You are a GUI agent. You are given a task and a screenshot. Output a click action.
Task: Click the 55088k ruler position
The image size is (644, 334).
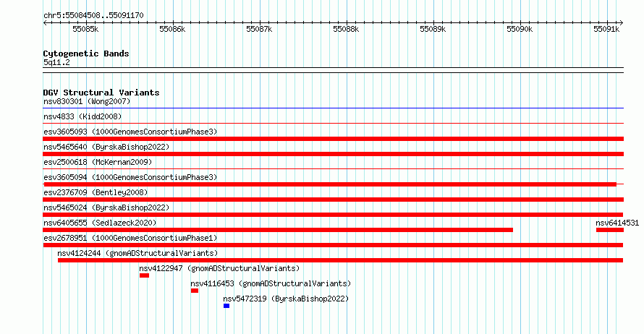[x=346, y=29]
